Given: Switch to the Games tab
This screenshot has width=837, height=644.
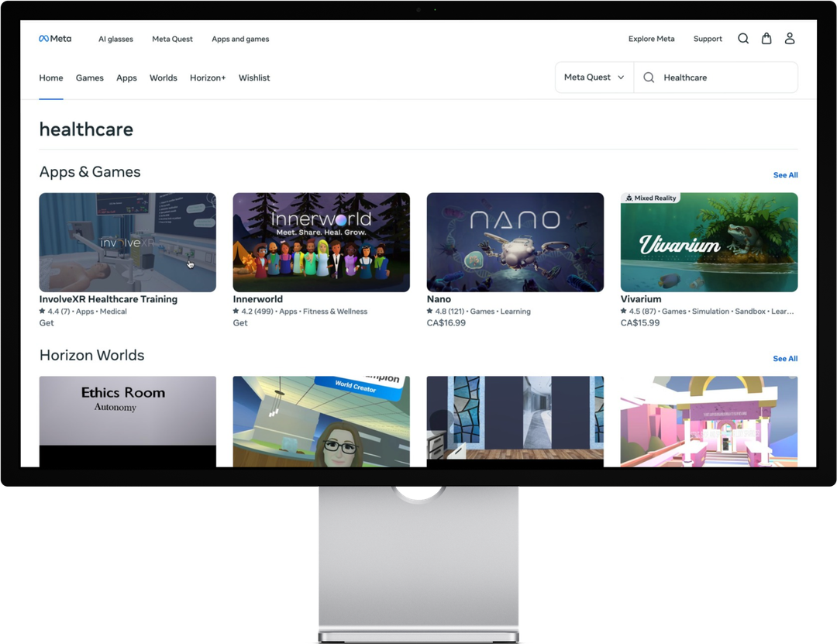Looking at the screenshot, I should click(x=90, y=78).
